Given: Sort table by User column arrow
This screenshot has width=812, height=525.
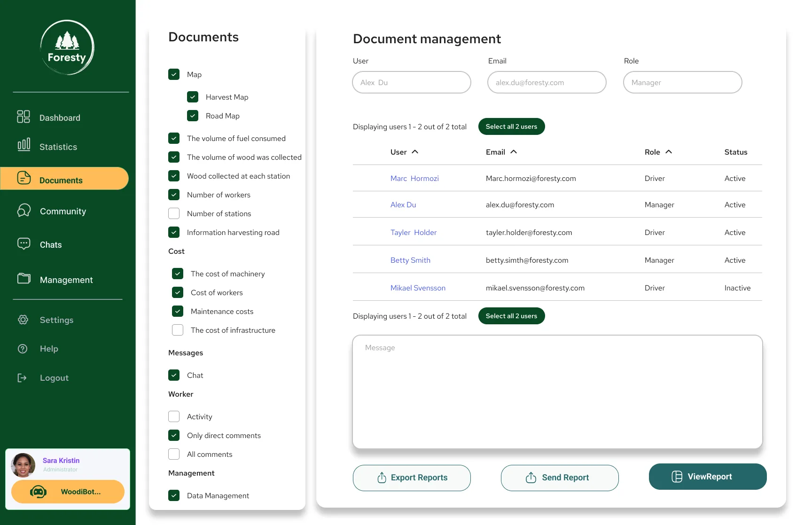Looking at the screenshot, I should [x=415, y=152].
